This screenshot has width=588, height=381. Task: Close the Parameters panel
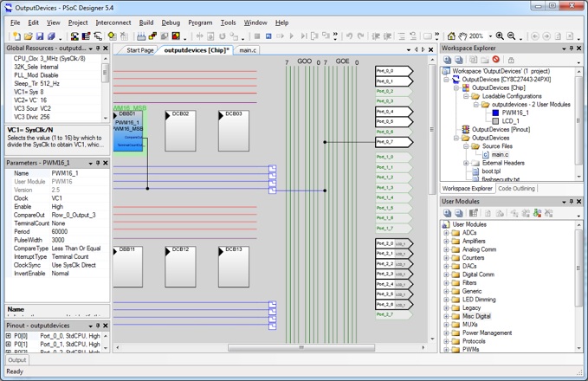click(106, 163)
